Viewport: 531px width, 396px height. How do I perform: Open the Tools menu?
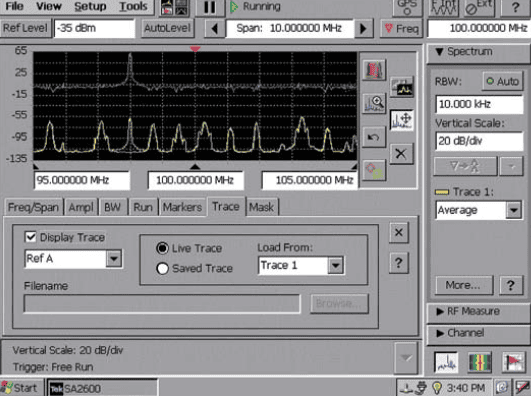tap(133, 6)
